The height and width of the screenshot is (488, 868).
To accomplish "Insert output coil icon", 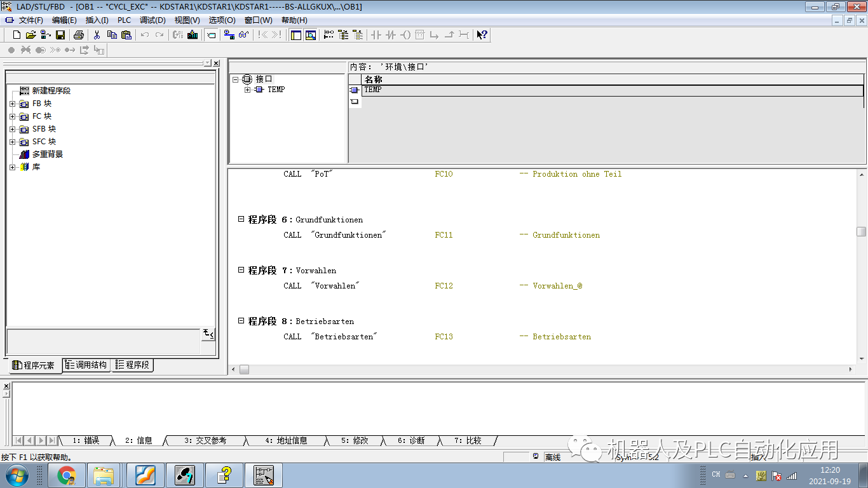I will point(405,35).
